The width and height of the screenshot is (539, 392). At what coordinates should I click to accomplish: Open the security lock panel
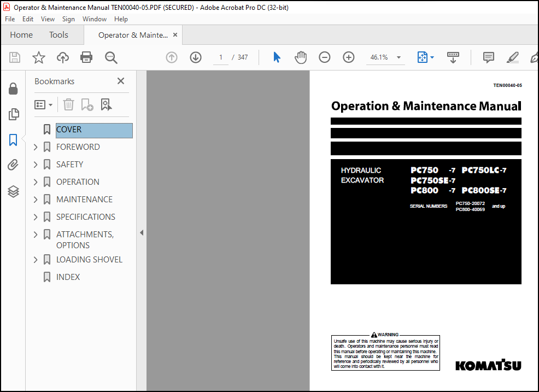[13, 89]
